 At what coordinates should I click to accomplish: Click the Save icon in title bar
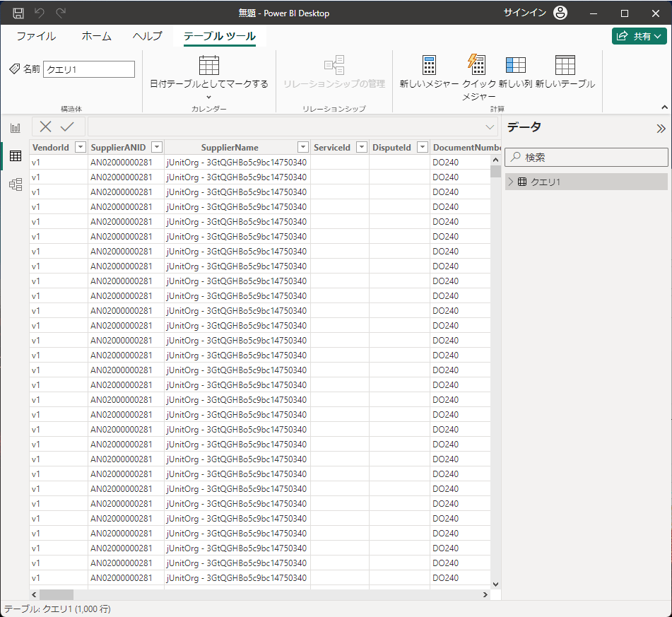point(18,13)
